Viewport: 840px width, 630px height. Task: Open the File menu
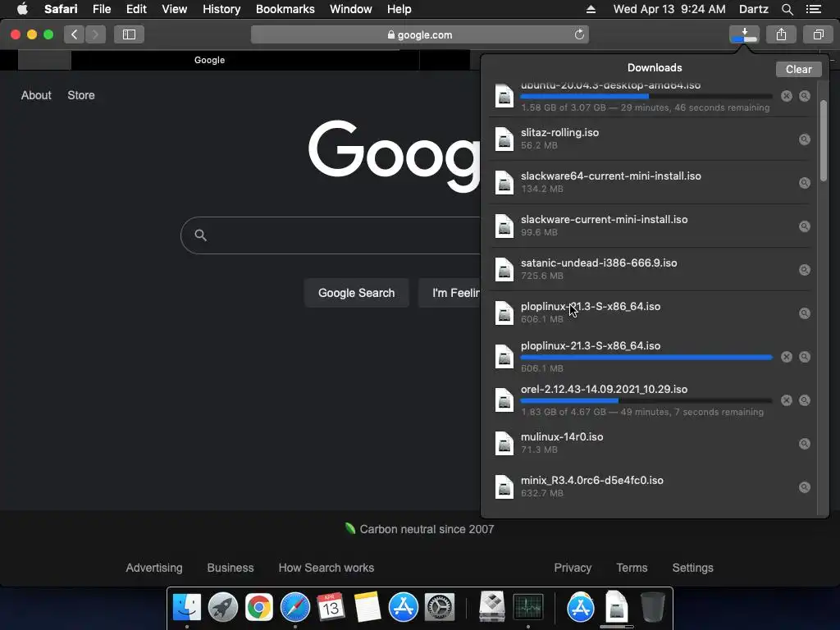pyautogui.click(x=102, y=9)
